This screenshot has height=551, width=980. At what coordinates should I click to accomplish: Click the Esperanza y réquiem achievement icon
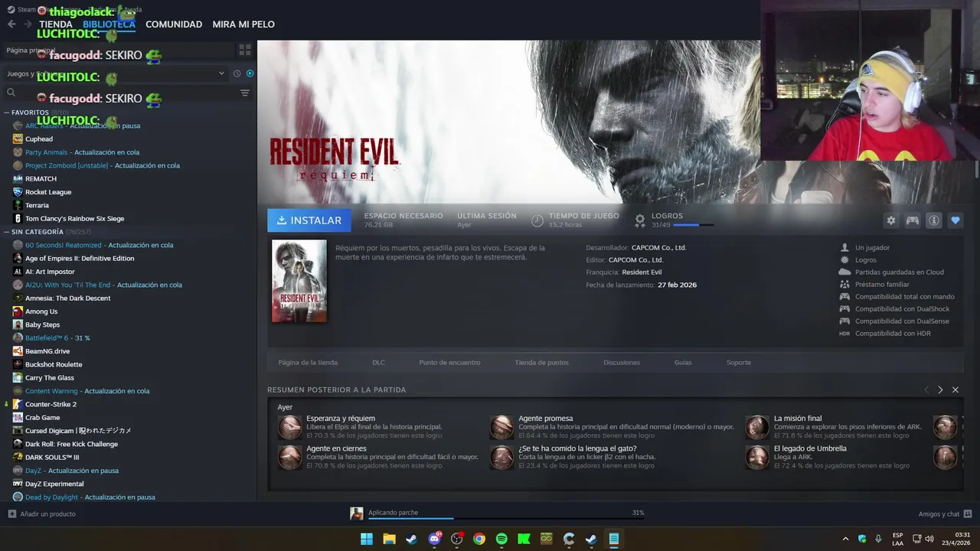289,427
